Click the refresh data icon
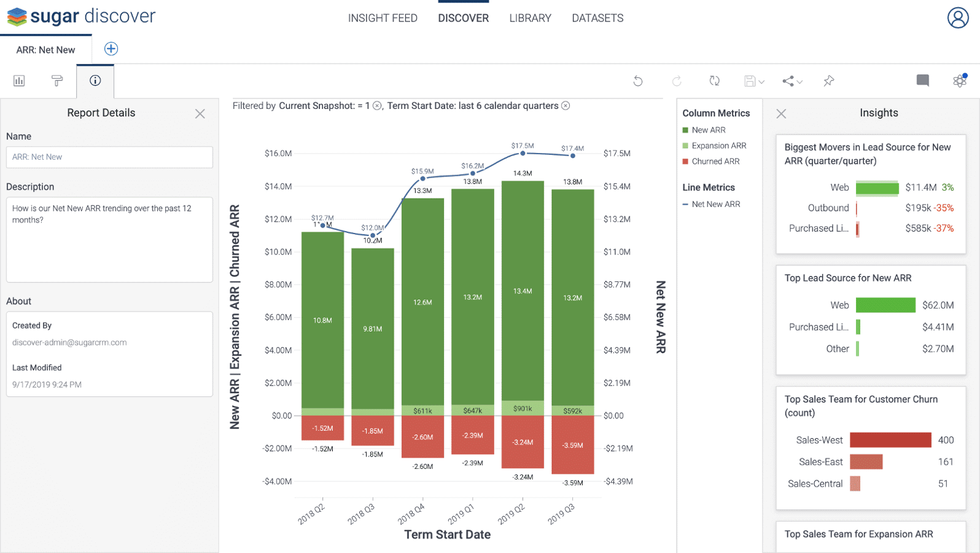 pyautogui.click(x=714, y=80)
